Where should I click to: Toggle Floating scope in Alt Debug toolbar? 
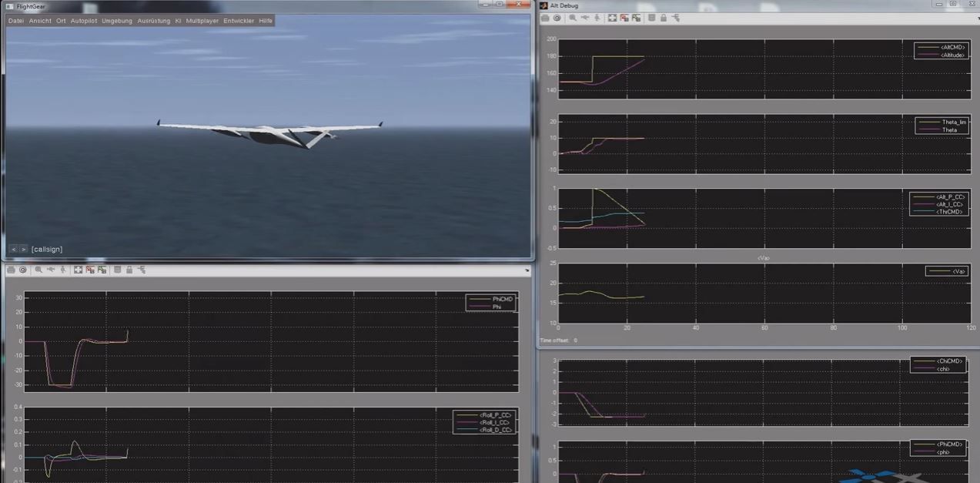click(651, 18)
